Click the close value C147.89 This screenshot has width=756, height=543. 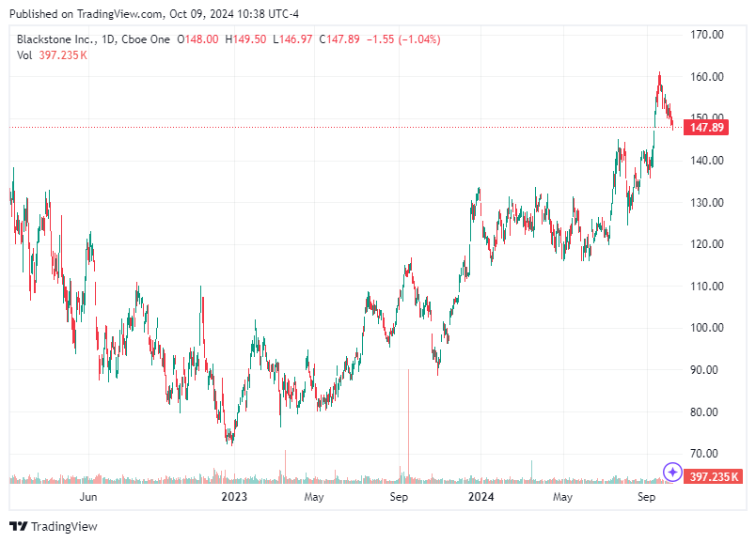339,39
